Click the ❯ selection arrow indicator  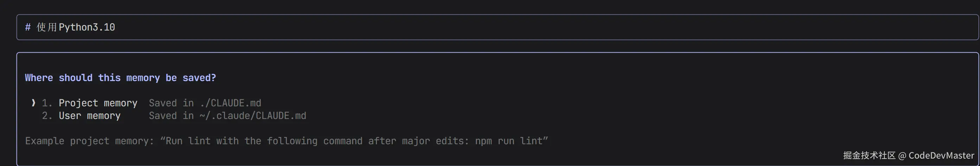(33, 103)
